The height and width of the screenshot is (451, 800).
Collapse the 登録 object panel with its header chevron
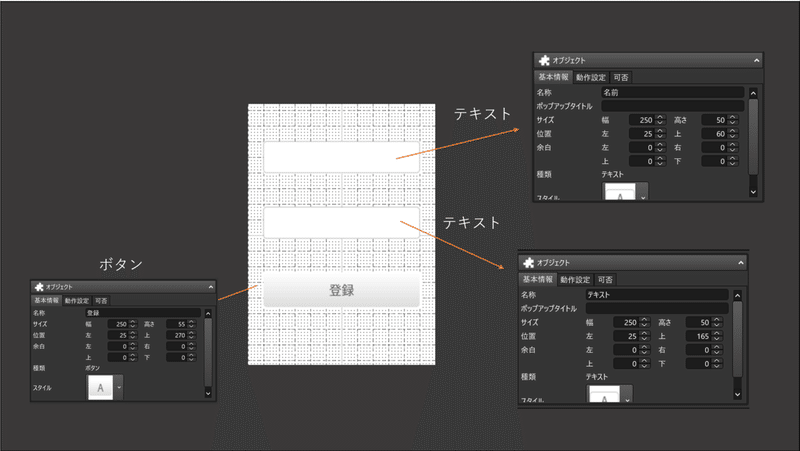tap(211, 287)
